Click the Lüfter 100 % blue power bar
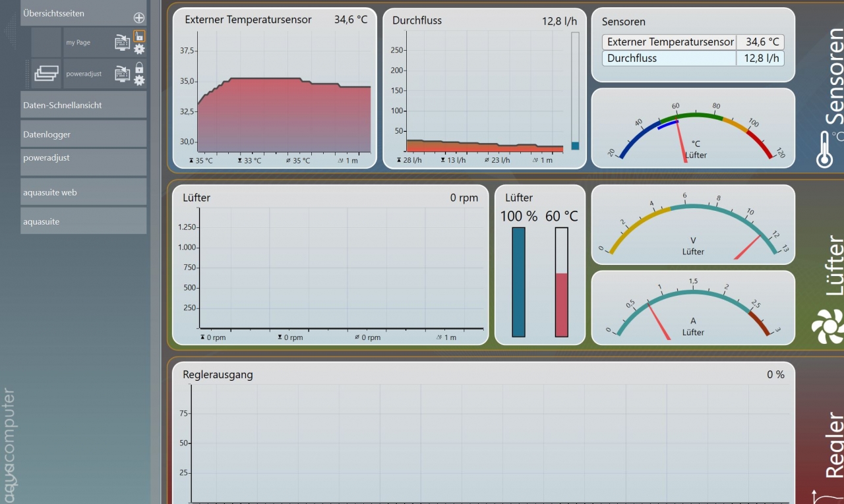The height and width of the screenshot is (504, 844). [x=518, y=282]
